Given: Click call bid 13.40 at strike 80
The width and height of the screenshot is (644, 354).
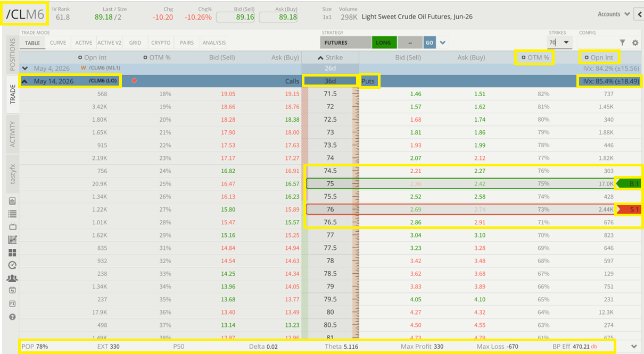Looking at the screenshot, I should point(228,312).
